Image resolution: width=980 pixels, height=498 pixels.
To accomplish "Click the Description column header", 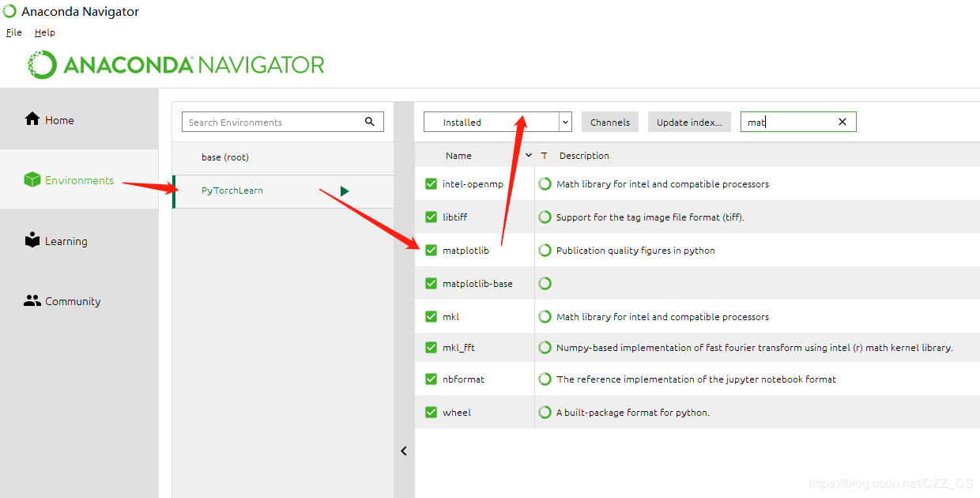I will [x=584, y=156].
